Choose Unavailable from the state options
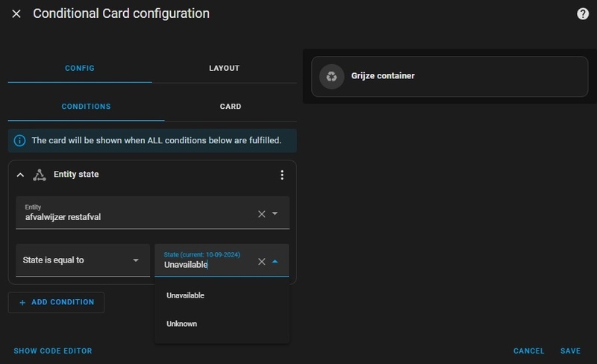Image resolution: width=597 pixels, height=364 pixels. 185,295
